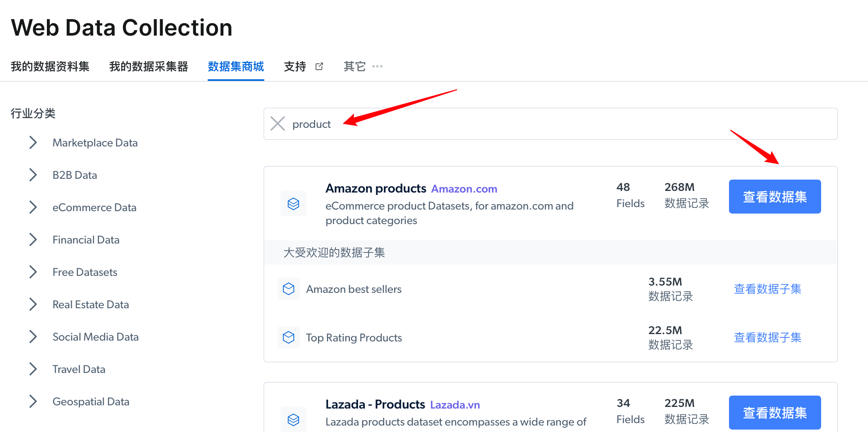Open 查看数据子集 for Top Rating Products
This screenshot has height=432, width=868.
coord(767,337)
